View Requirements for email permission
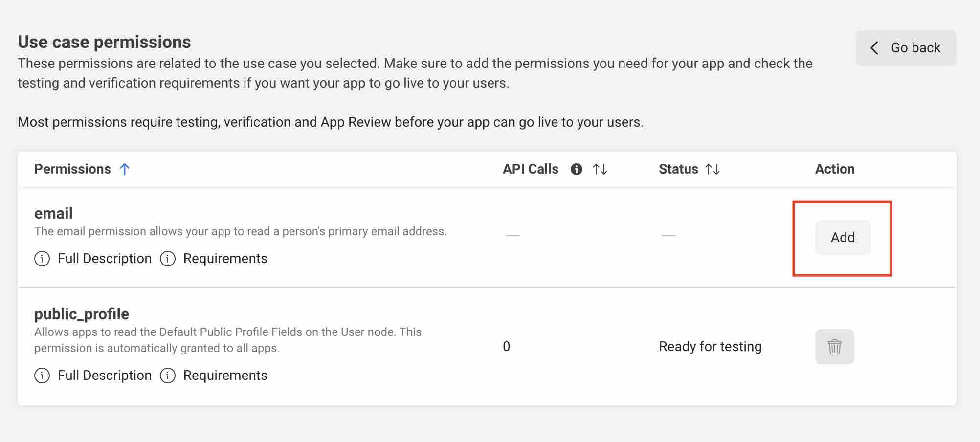The width and height of the screenshot is (980, 442). (x=225, y=259)
